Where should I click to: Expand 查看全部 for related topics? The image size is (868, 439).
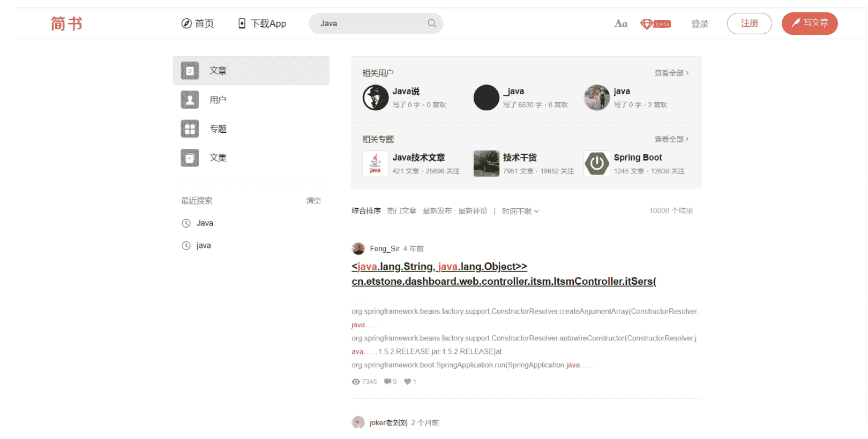tap(671, 139)
